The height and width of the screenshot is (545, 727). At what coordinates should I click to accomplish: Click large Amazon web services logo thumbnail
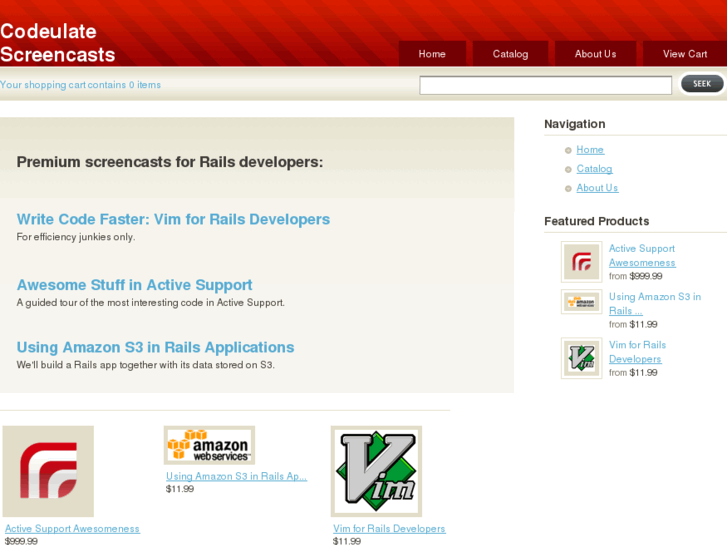point(209,445)
